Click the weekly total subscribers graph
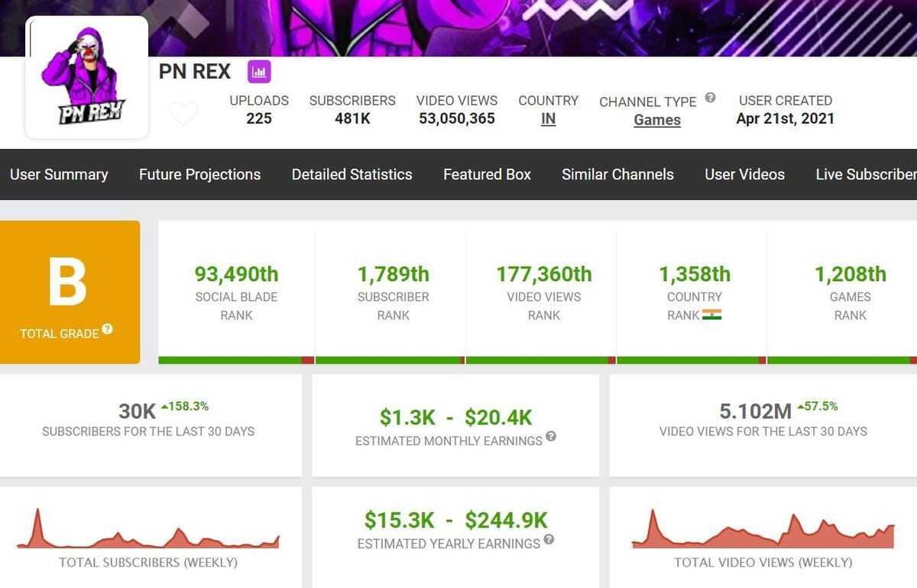This screenshot has height=588, width=917. (151, 531)
